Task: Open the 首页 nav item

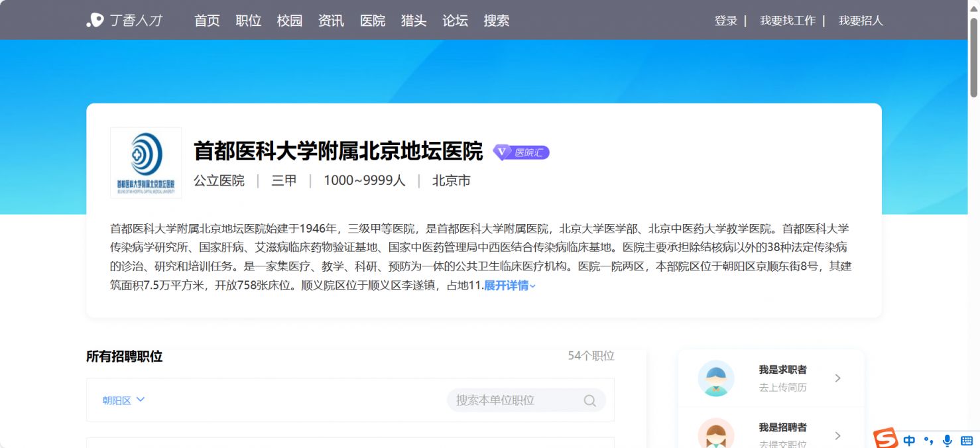Action: (x=207, y=21)
